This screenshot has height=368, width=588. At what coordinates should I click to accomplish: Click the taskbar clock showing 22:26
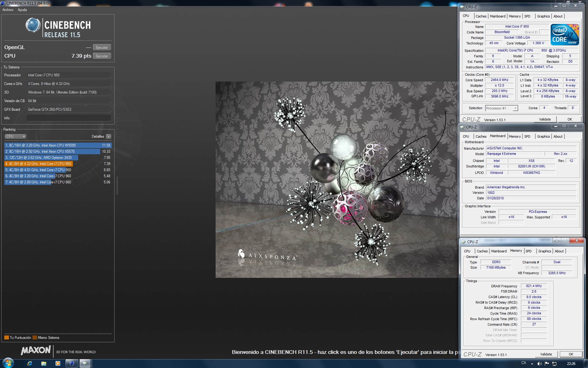[571, 364]
